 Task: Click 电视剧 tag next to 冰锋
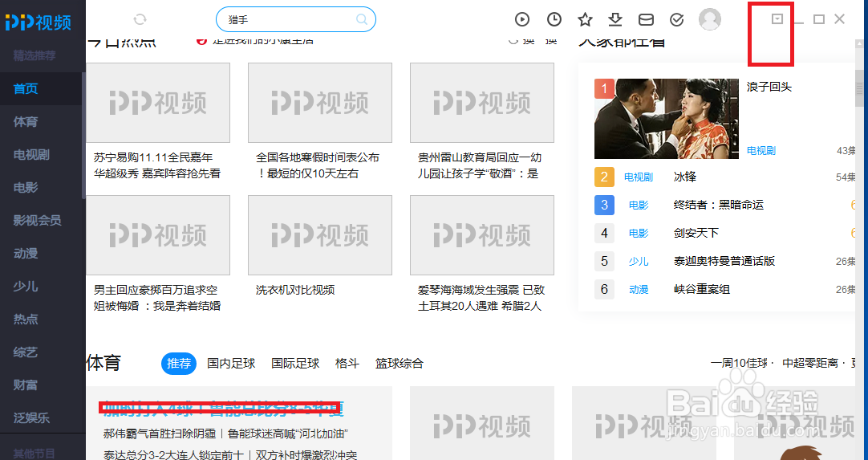[x=639, y=177]
